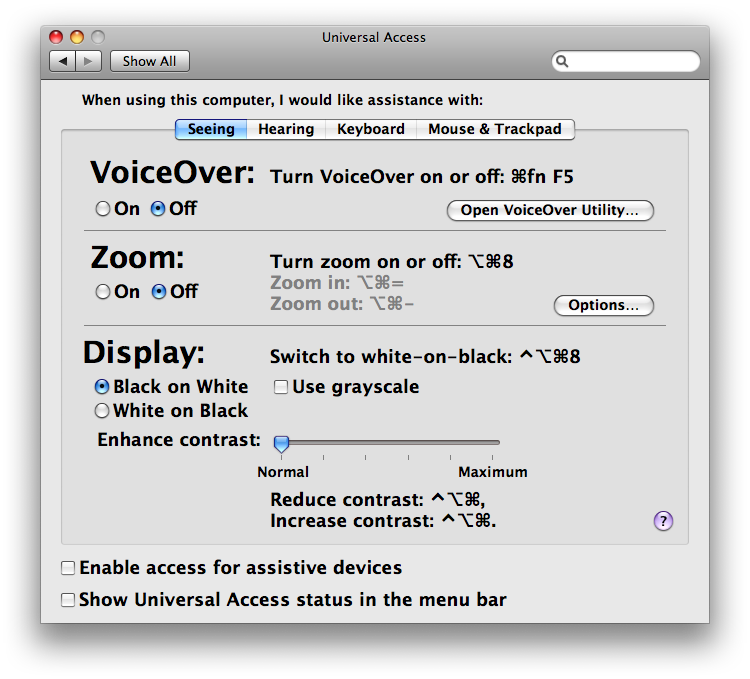This screenshot has width=750, height=679.
Task: Click the 'Normal' contrast label
Action: point(283,472)
